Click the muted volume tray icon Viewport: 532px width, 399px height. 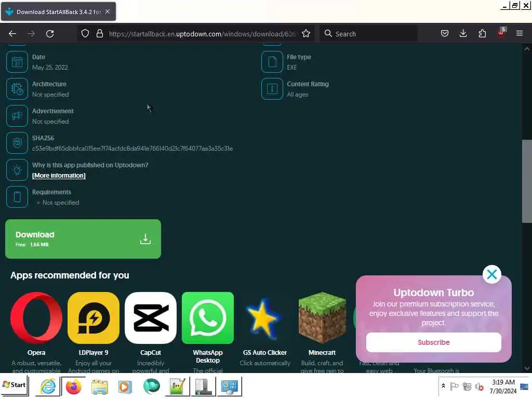coord(479,387)
